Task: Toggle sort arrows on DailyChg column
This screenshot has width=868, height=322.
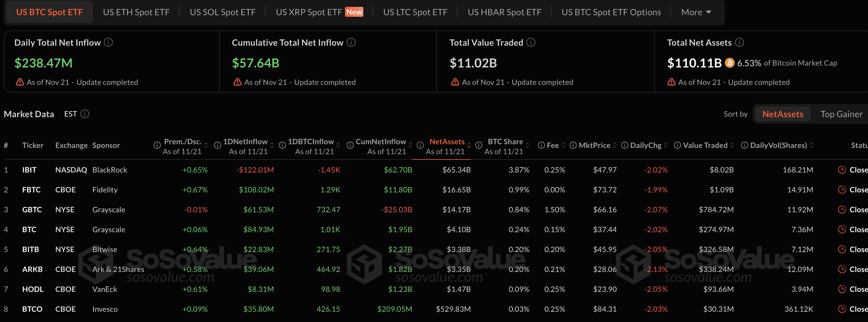Action: pyautogui.click(x=666, y=145)
